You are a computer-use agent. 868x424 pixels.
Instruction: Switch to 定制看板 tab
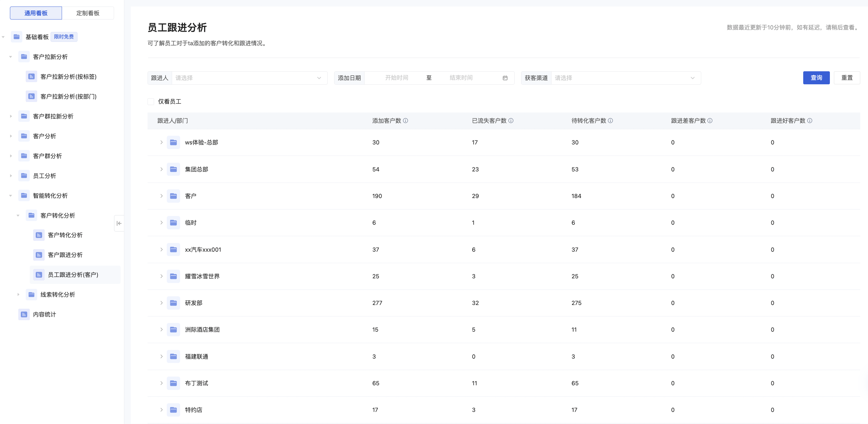(88, 13)
